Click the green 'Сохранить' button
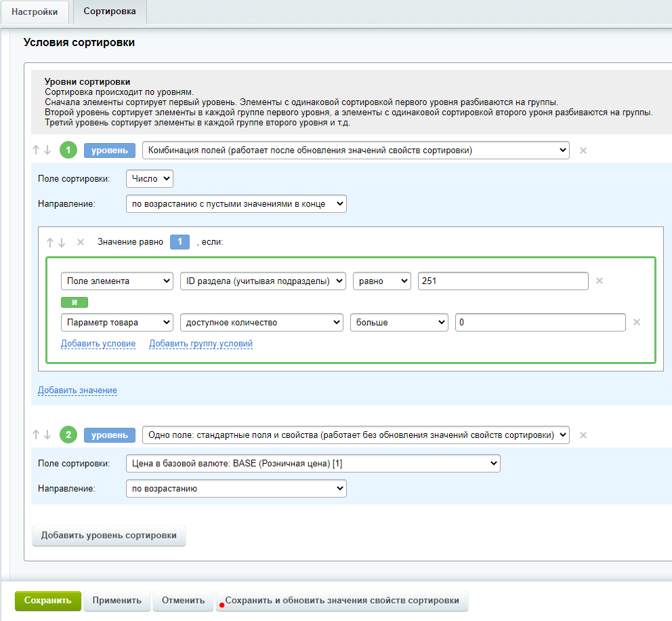This screenshot has width=672, height=621. pos(47,601)
